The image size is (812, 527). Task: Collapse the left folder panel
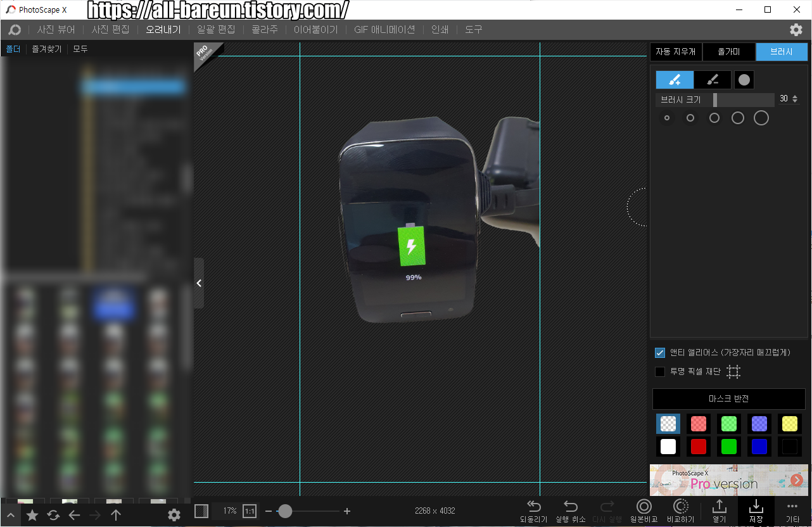199,283
